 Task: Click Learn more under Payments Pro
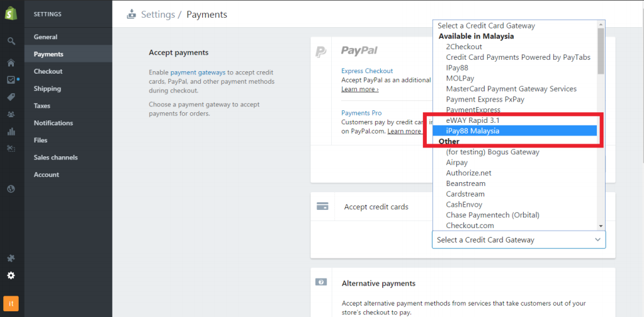click(x=405, y=131)
